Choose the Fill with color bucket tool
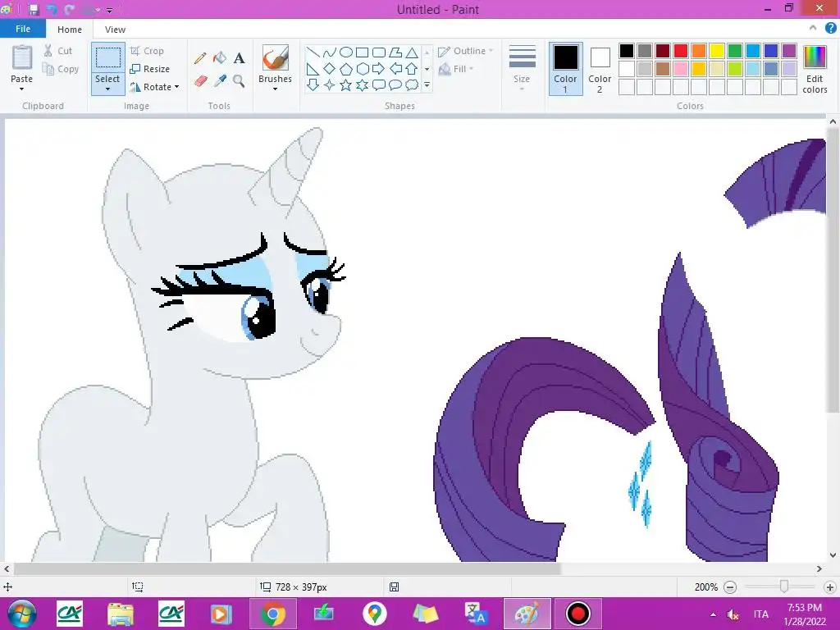The image size is (840, 630). (220, 58)
